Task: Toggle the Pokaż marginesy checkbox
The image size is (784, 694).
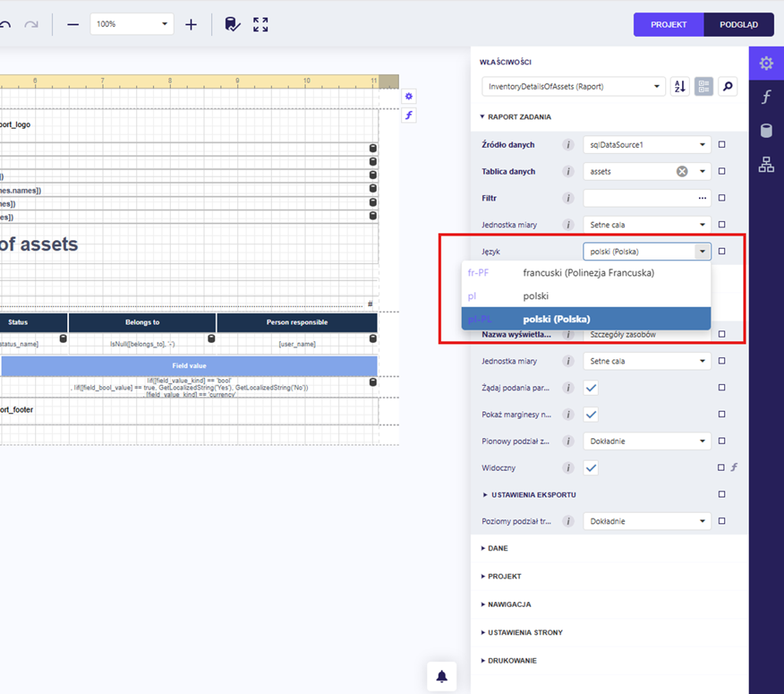Action: point(591,415)
